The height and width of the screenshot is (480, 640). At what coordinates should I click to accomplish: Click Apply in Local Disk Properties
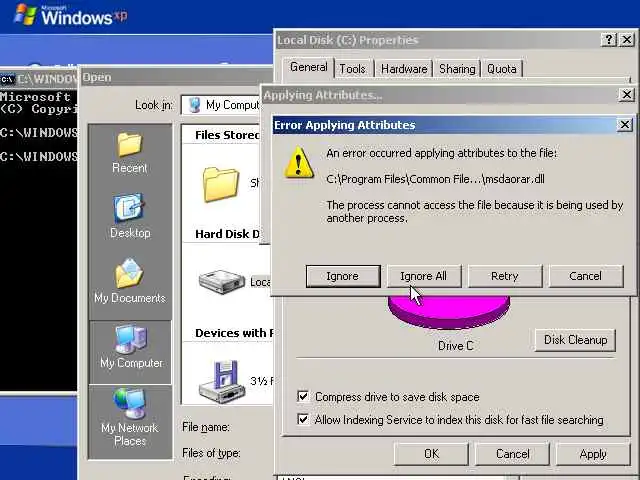[593, 454]
